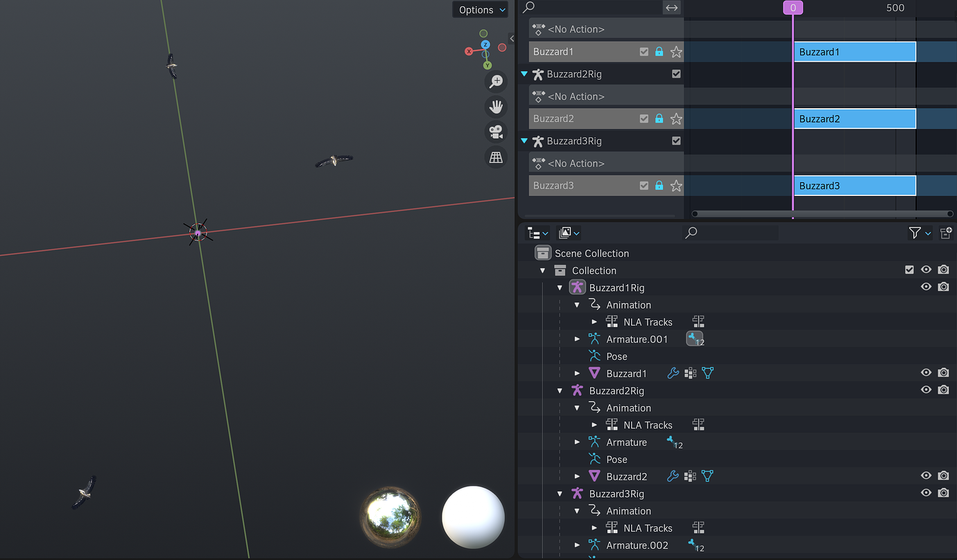Disable Buzzard2Rig render camera icon

point(943,390)
